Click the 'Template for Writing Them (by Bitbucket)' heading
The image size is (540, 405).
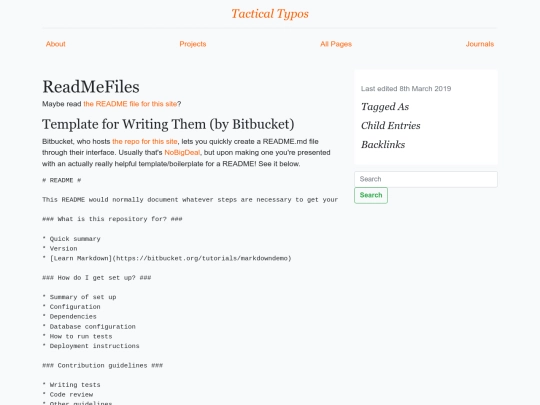(x=168, y=124)
